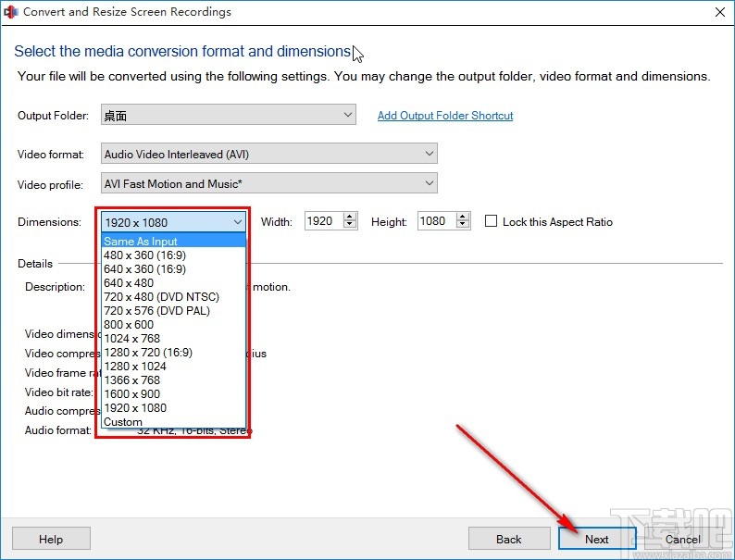
Task: Increase Height with up arrow
Action: point(463,217)
